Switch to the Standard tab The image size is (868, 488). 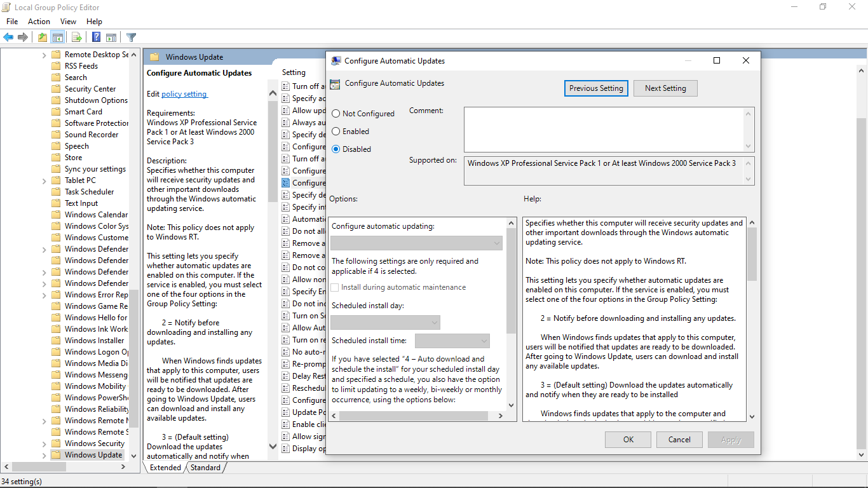pyautogui.click(x=206, y=467)
